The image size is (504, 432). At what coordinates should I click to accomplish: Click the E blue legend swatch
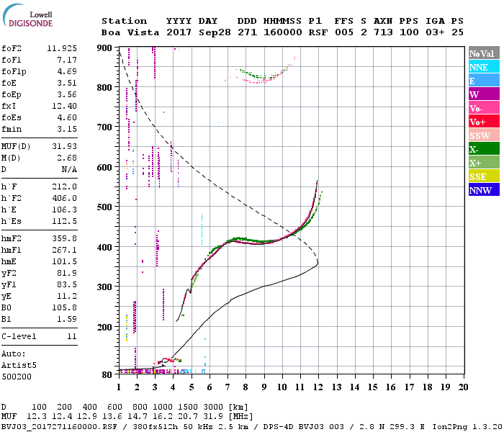(x=484, y=81)
